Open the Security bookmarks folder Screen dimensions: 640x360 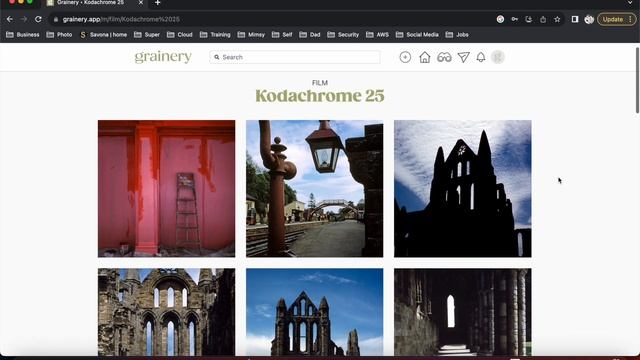343,35
